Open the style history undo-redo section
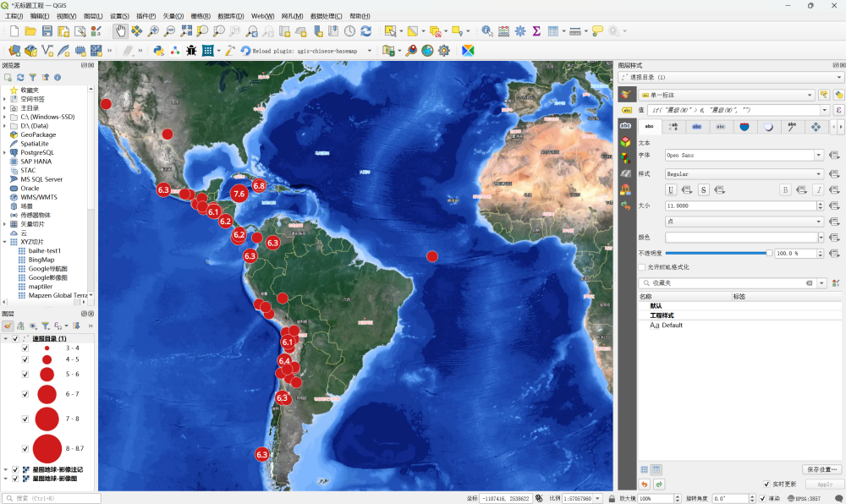This screenshot has width=846, height=504. pyautogui.click(x=625, y=205)
